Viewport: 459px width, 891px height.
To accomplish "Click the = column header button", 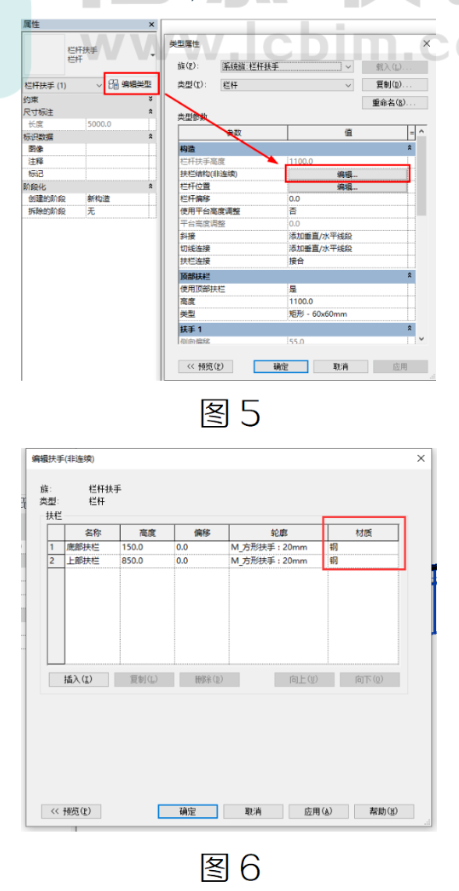I will click(412, 132).
